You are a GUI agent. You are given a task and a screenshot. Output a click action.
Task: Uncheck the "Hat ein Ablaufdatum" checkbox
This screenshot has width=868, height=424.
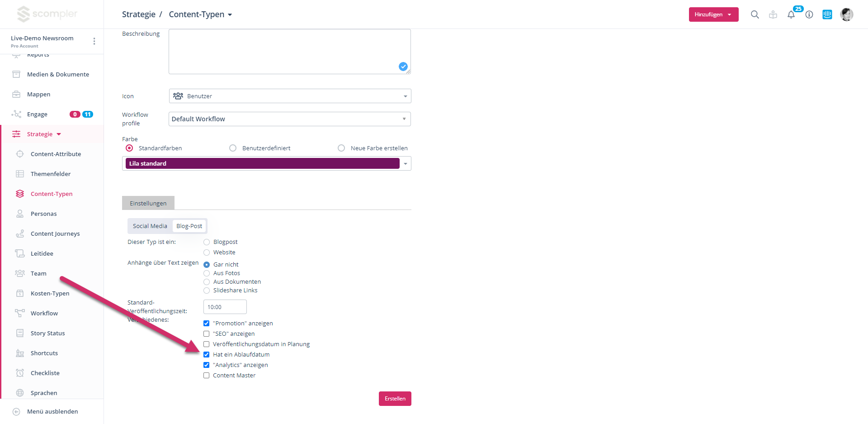click(207, 355)
